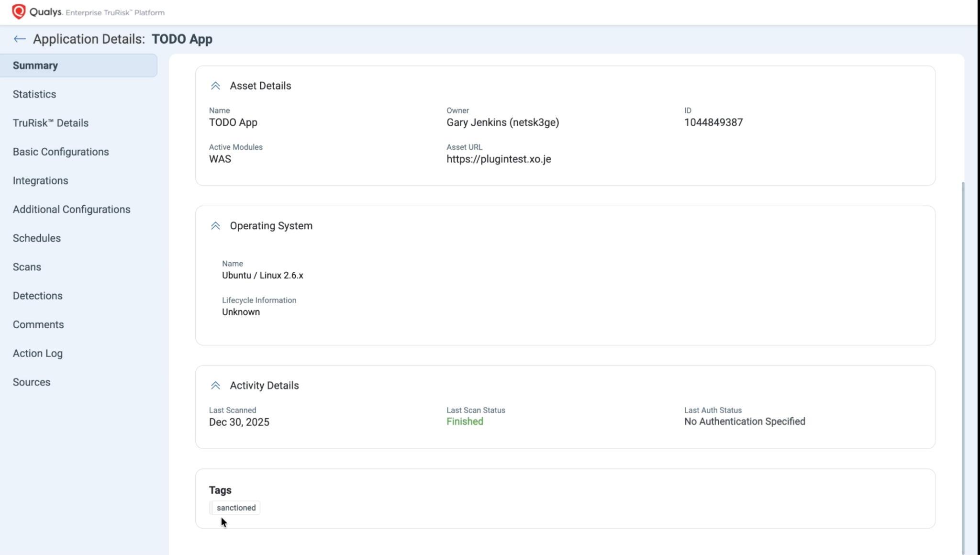Collapse the Operating System section

click(215, 226)
